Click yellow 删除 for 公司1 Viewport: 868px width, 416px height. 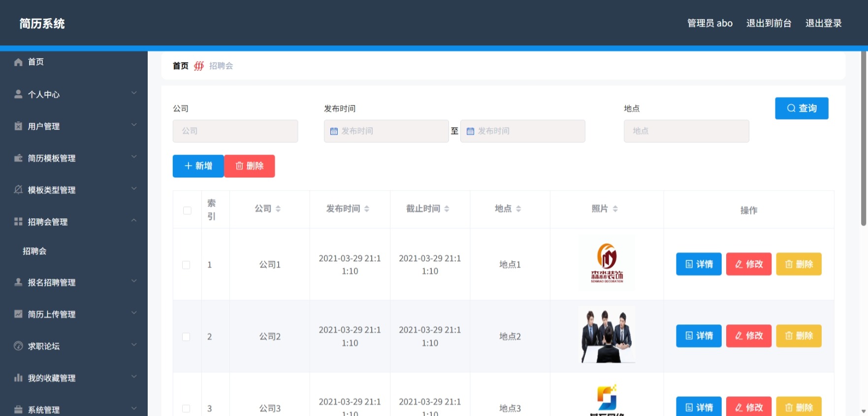coord(799,264)
